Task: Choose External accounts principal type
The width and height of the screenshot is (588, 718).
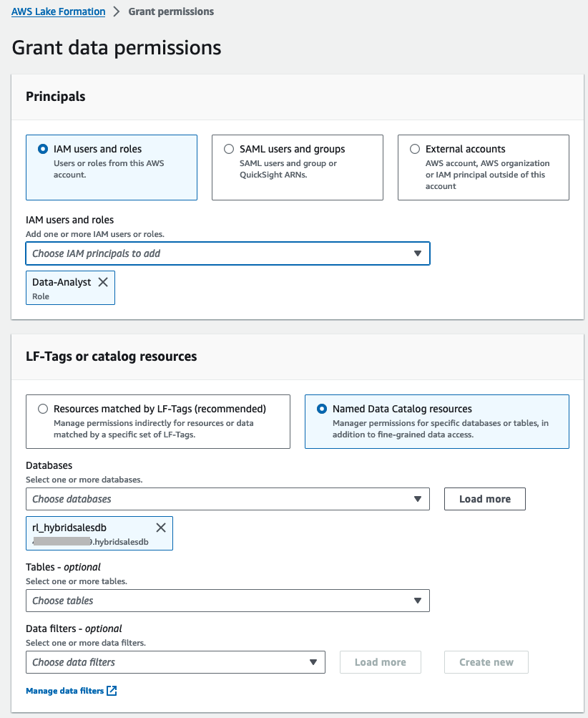Action: [x=415, y=150]
